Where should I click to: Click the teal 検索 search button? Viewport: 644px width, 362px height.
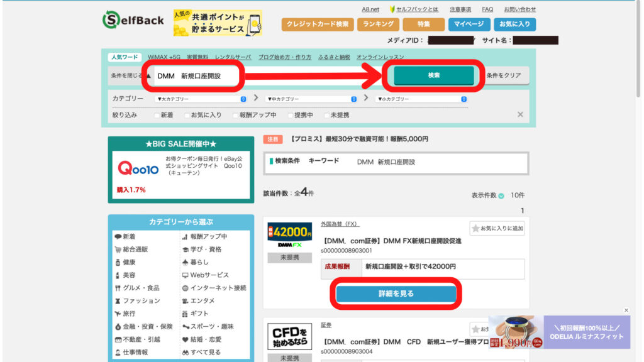(x=434, y=75)
